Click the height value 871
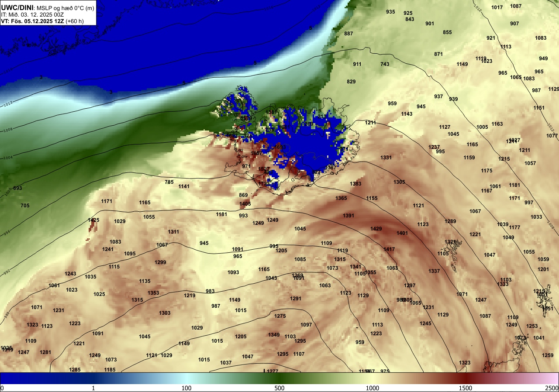The width and height of the screenshot is (559, 392). point(438,54)
